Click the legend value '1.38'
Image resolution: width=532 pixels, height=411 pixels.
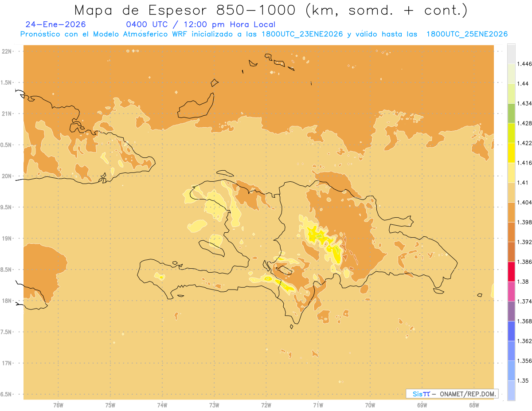pos(523,282)
